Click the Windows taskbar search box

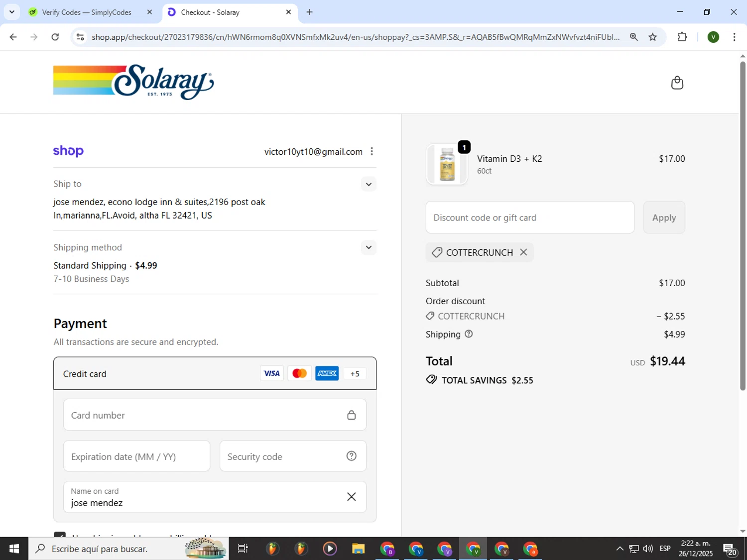coord(128,549)
